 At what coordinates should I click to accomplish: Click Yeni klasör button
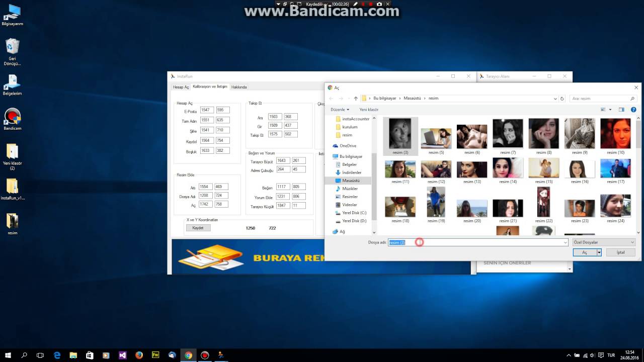pyautogui.click(x=369, y=109)
